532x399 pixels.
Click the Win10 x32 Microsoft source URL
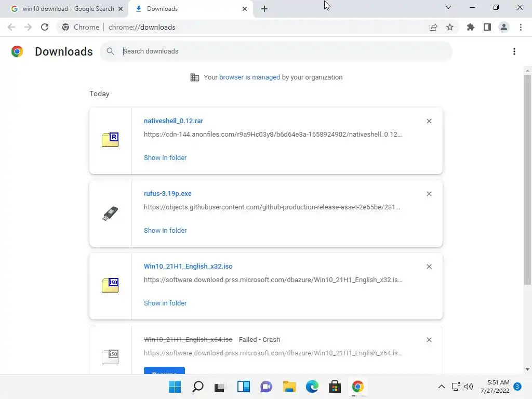pyautogui.click(x=273, y=280)
